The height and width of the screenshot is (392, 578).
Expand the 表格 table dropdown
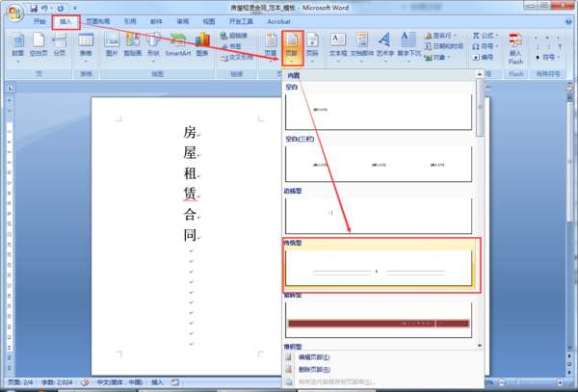tap(86, 48)
